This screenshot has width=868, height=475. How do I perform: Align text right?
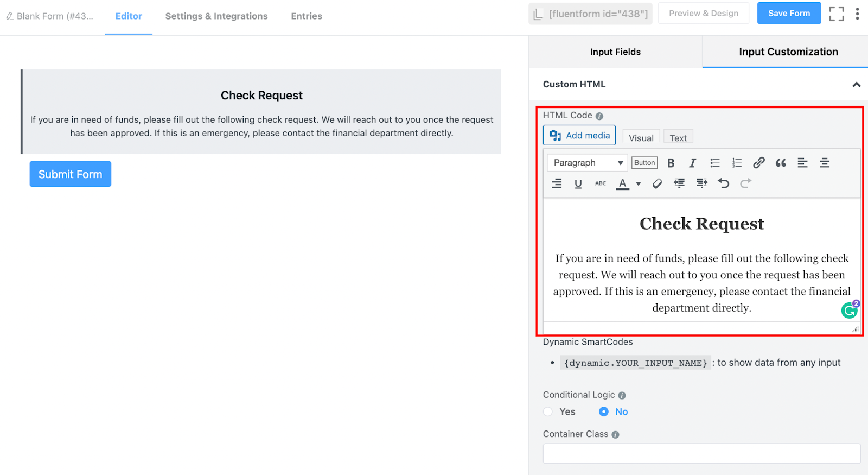point(557,183)
